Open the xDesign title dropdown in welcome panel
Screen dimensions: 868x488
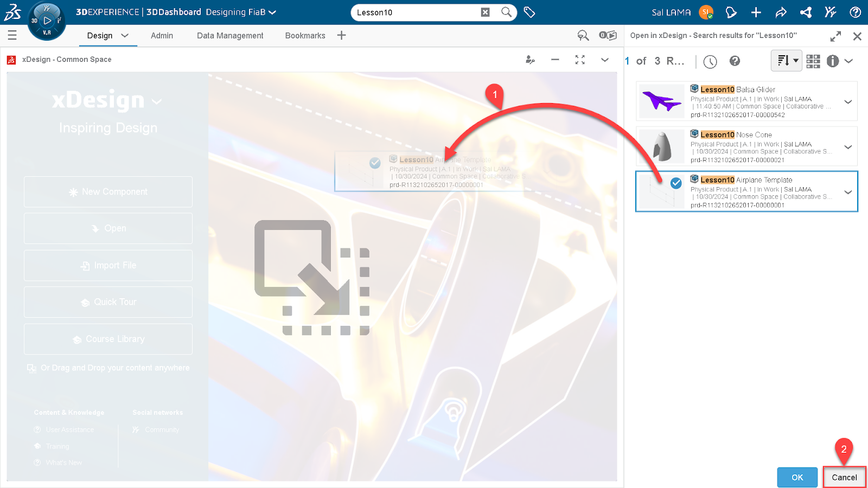(157, 101)
